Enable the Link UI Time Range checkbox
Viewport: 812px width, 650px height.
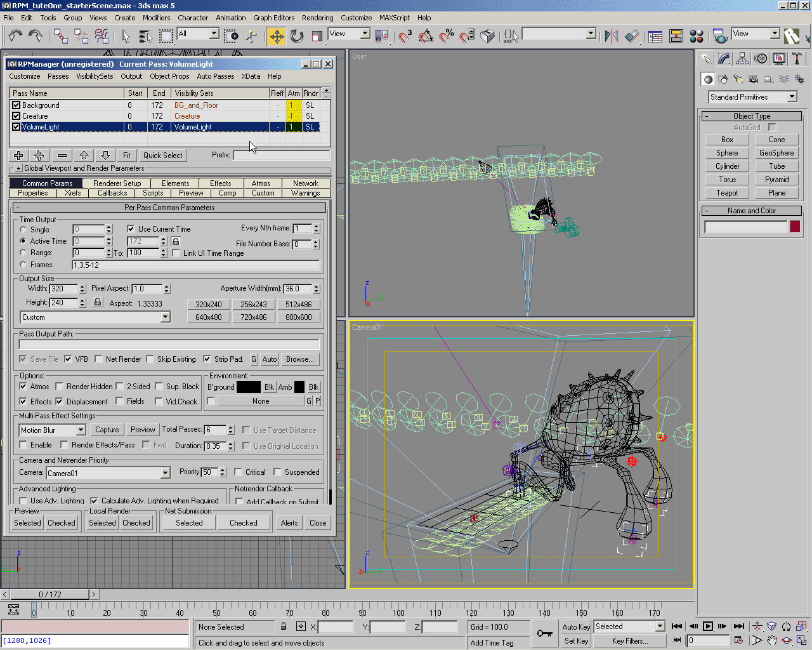click(176, 253)
